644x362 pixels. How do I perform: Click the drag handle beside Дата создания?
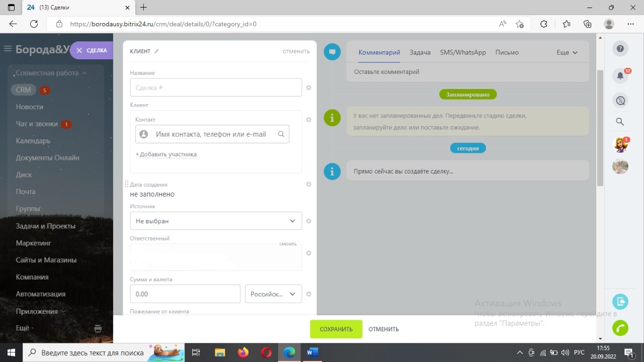point(127,185)
